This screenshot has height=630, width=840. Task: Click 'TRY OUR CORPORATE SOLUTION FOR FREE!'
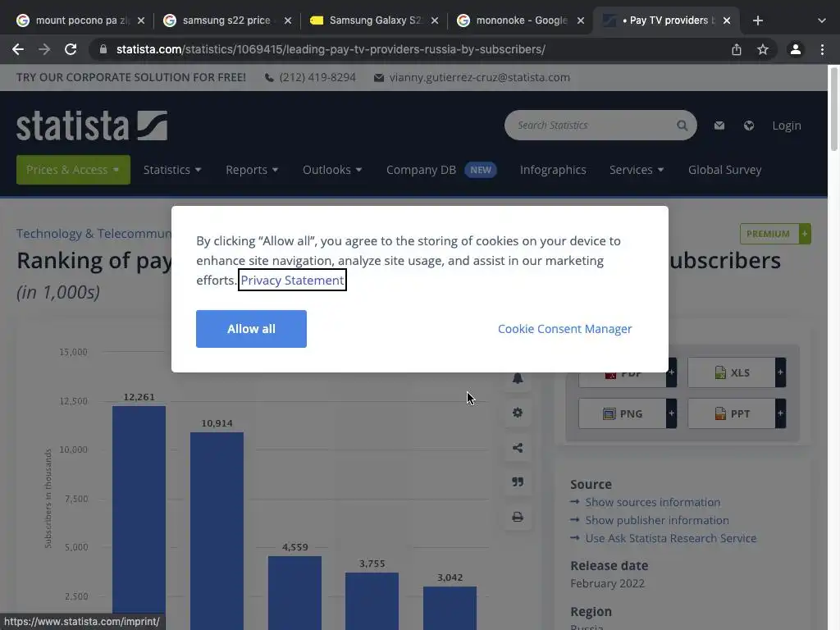tap(131, 78)
